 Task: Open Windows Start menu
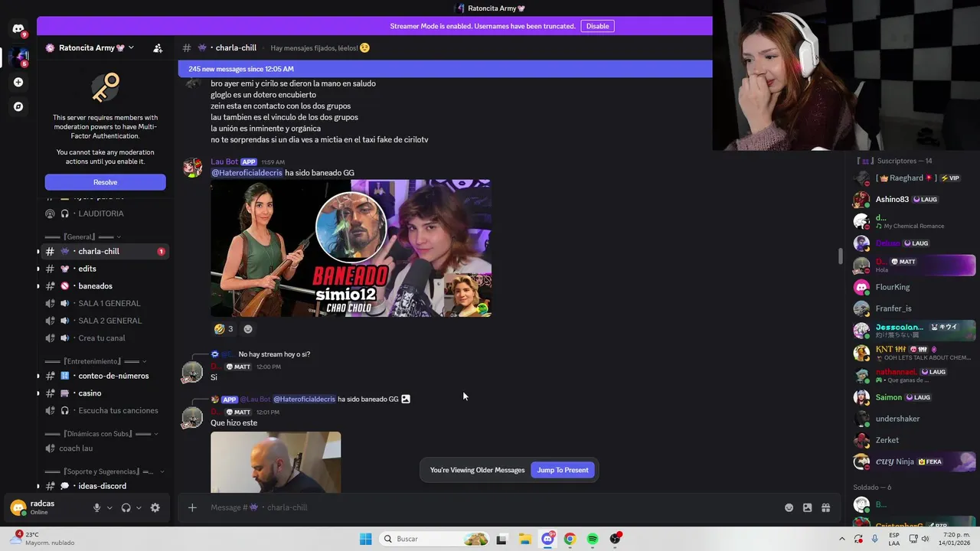[366, 539]
